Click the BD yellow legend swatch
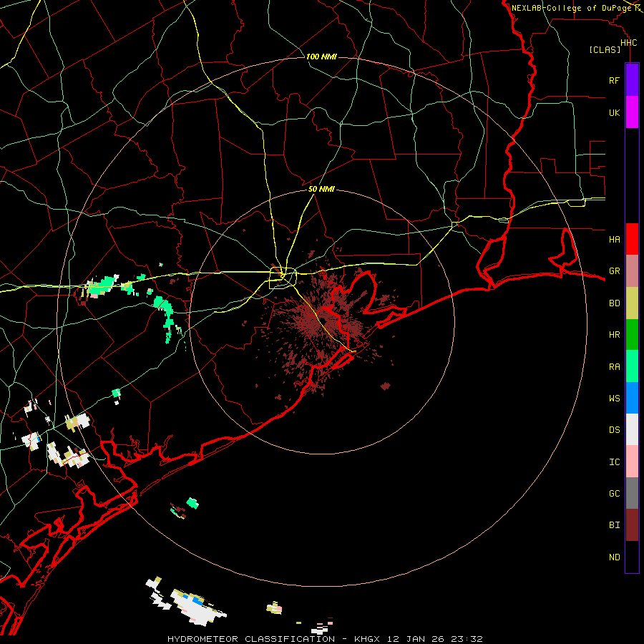 tap(632, 303)
